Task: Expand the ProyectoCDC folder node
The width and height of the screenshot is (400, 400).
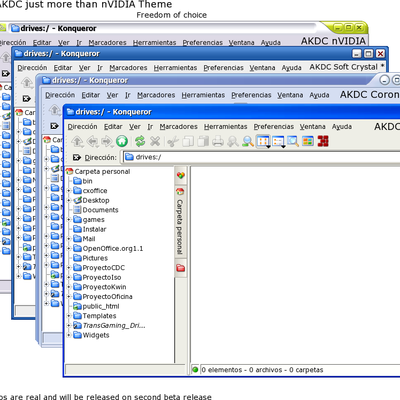Action: (69, 268)
